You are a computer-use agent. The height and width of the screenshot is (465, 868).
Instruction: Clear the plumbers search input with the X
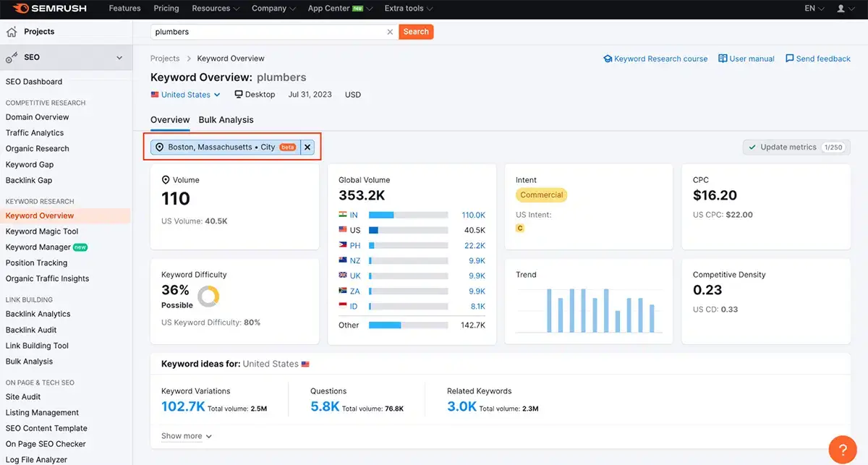click(x=390, y=32)
